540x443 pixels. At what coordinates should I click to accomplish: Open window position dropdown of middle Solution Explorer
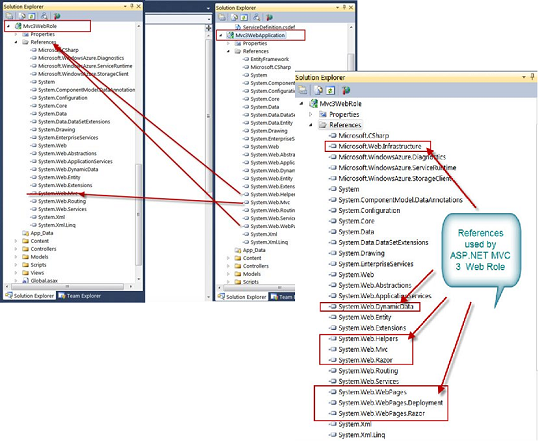(338, 7)
